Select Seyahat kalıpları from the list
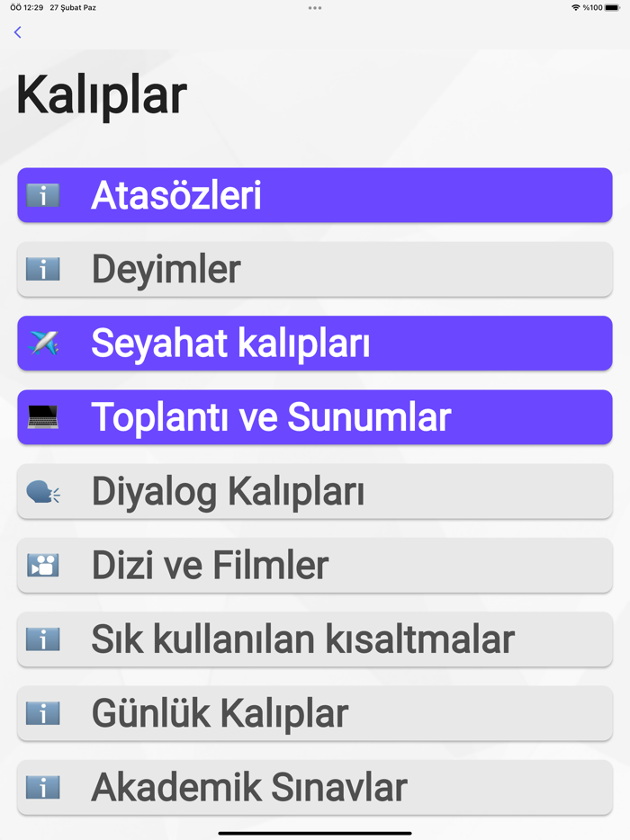Image resolution: width=630 pixels, height=840 pixels. click(x=315, y=343)
